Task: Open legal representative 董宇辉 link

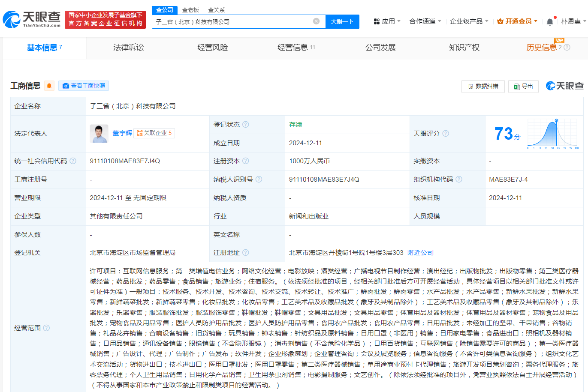Action: coord(122,133)
